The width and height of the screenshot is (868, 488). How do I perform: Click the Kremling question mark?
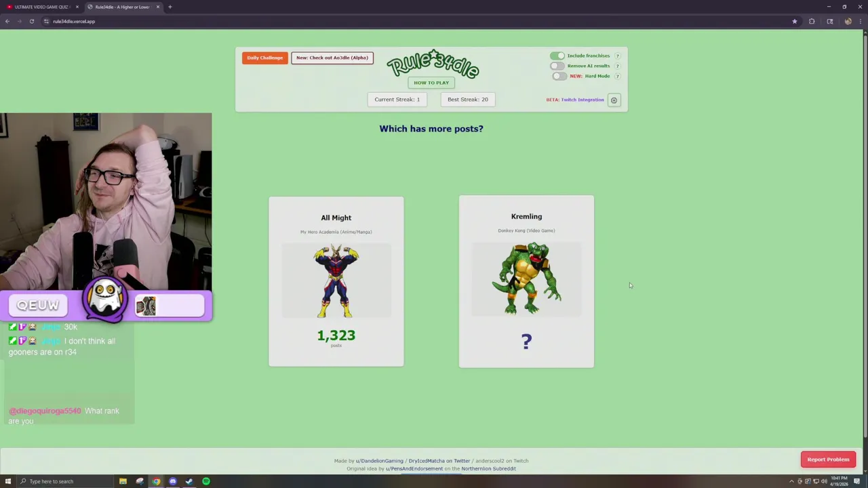coord(526,342)
